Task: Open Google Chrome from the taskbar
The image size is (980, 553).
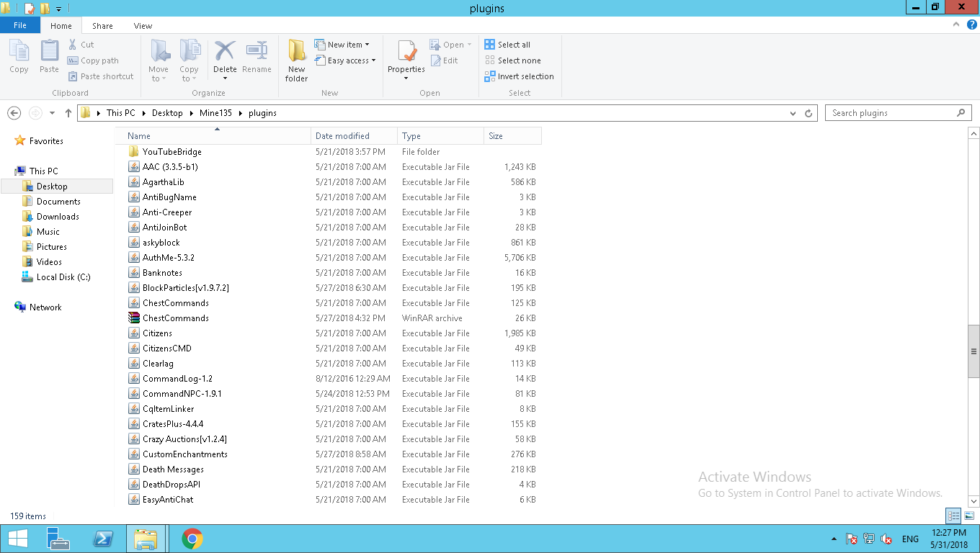Action: [192, 539]
